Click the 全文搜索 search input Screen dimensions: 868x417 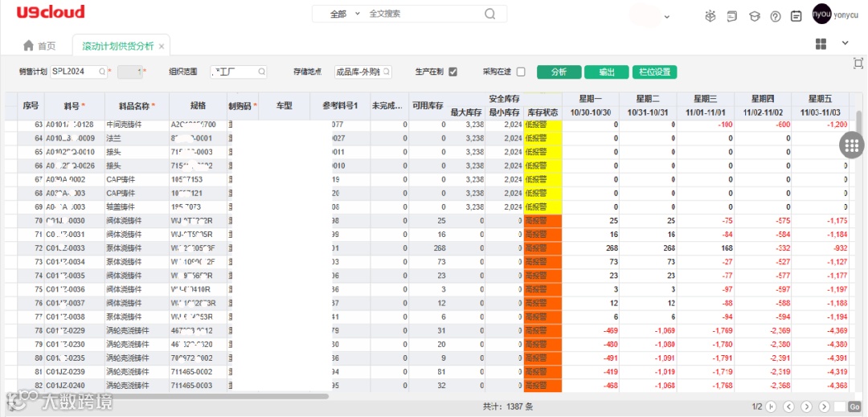pyautogui.click(x=424, y=14)
